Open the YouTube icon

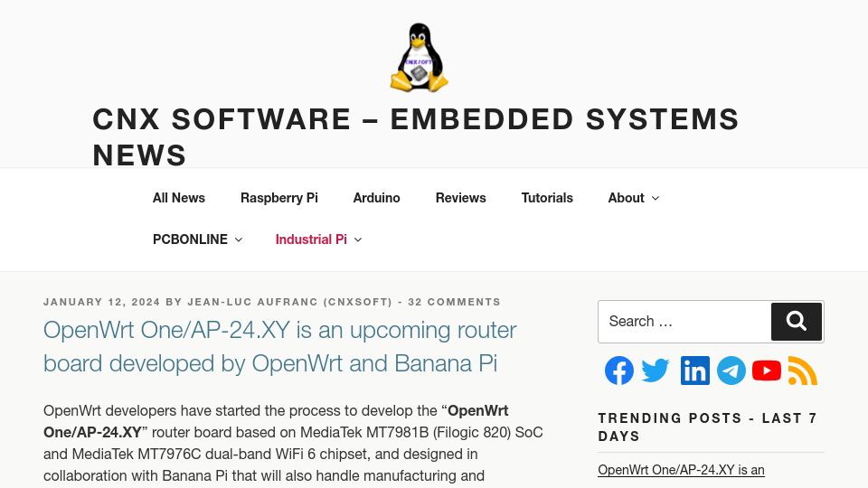point(767,371)
